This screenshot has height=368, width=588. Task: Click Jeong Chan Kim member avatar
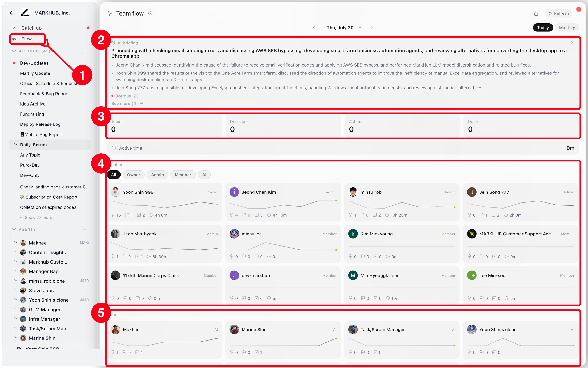pyautogui.click(x=234, y=192)
